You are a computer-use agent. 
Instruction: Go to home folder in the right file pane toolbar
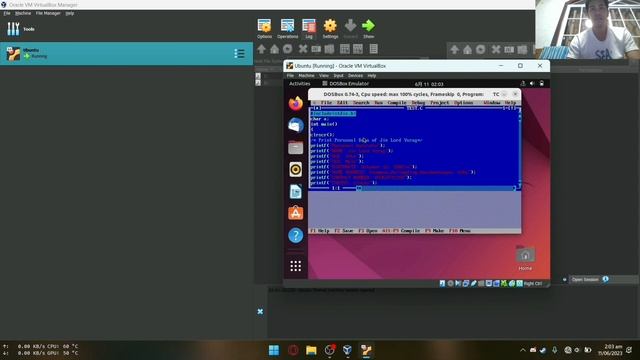[x=467, y=50]
